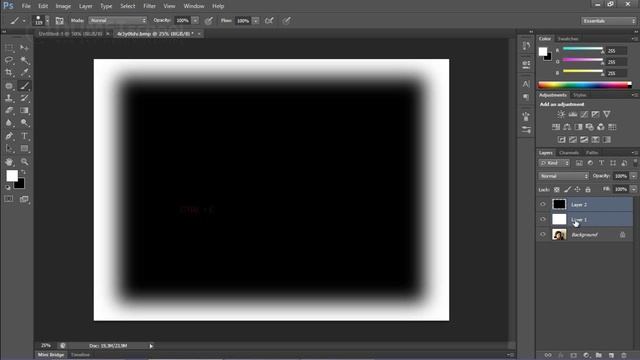Select the Spot Healing Brush tool
The width and height of the screenshot is (640, 360).
9,86
